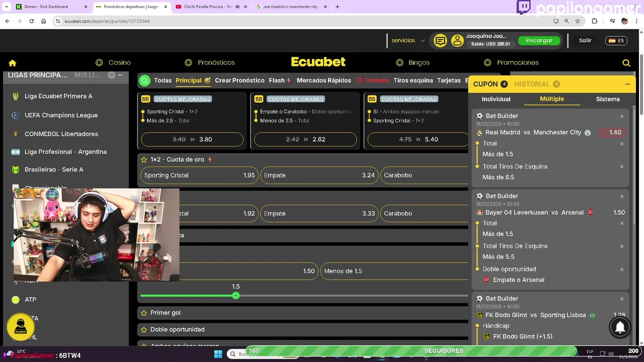Pick the Menos de 1.5 option

tap(395, 271)
